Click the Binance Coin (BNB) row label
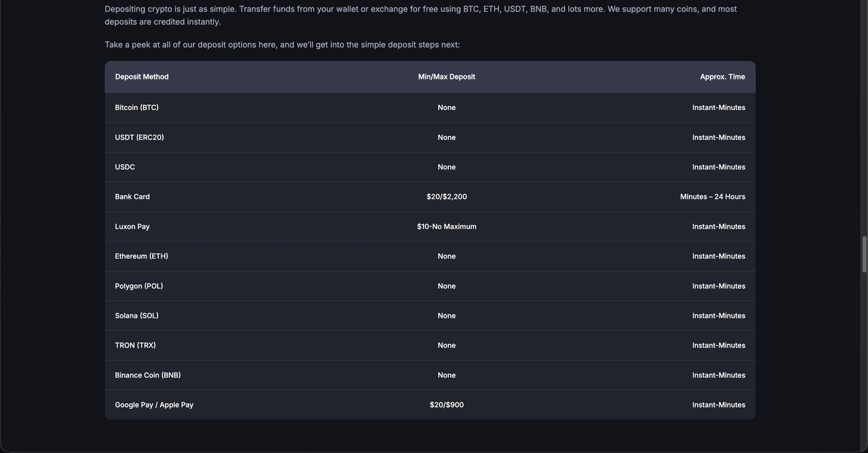 148,375
